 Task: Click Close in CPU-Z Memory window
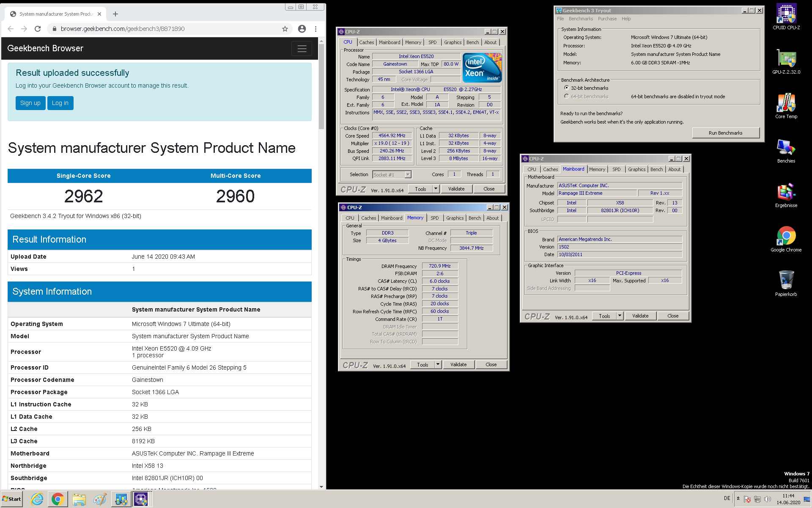(491, 364)
